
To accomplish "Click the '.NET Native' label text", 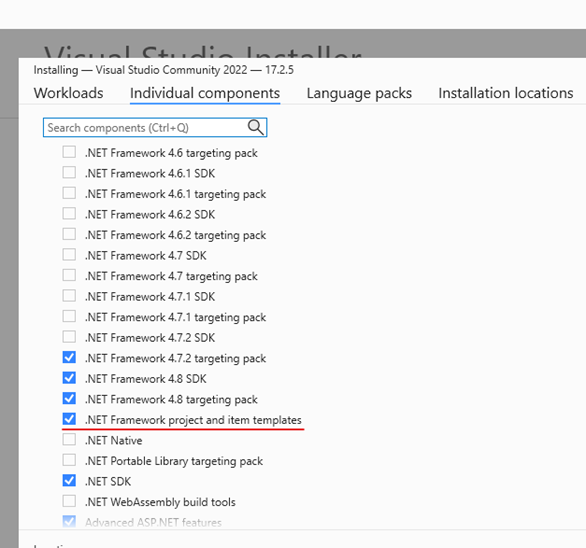I will tap(114, 440).
